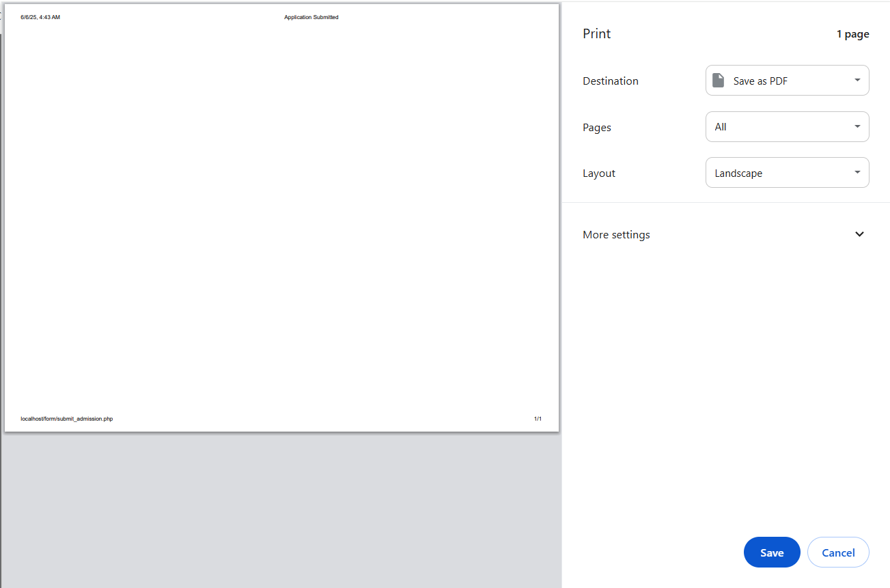Click the localhost URL in the preview footer
The height and width of the screenshot is (588, 890).
(67, 419)
